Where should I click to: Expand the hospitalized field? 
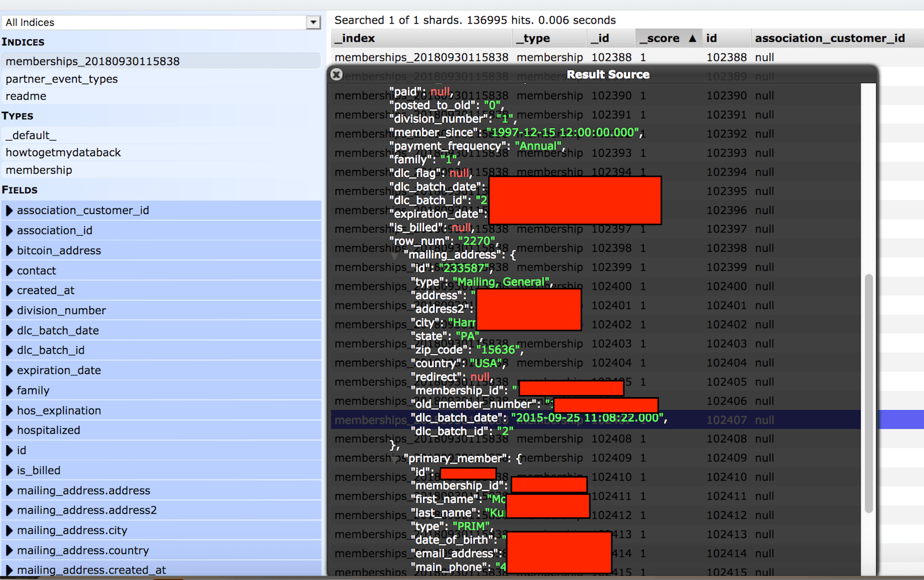[9, 431]
